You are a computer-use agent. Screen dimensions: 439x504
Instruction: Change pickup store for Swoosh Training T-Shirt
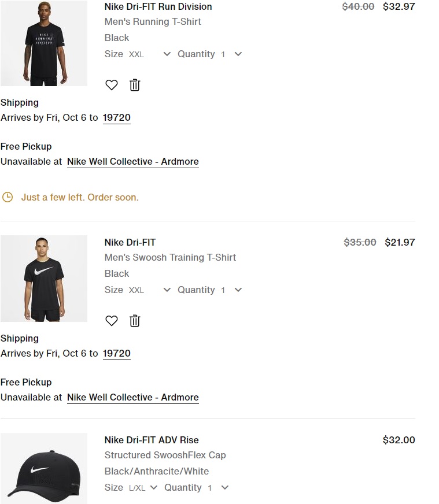(132, 398)
